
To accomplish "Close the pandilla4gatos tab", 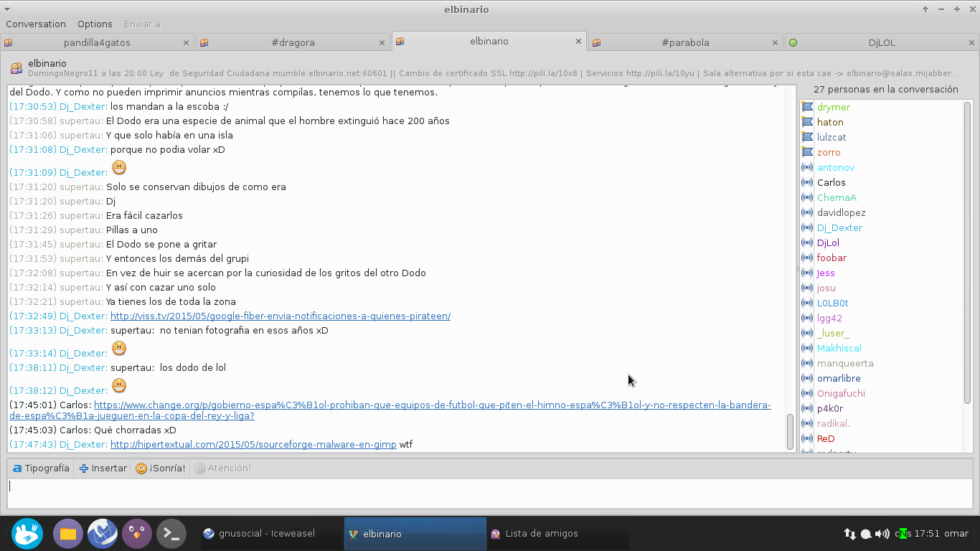I will pos(186,42).
